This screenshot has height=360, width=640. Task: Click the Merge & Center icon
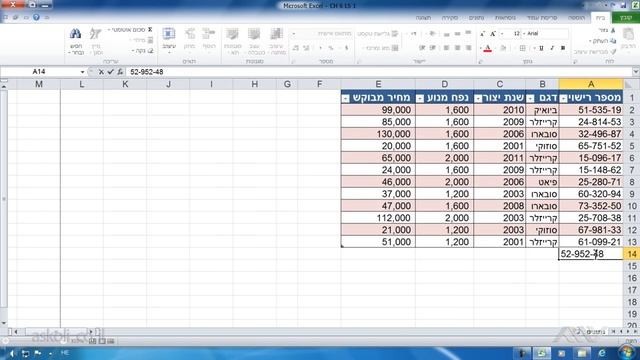pos(395,48)
